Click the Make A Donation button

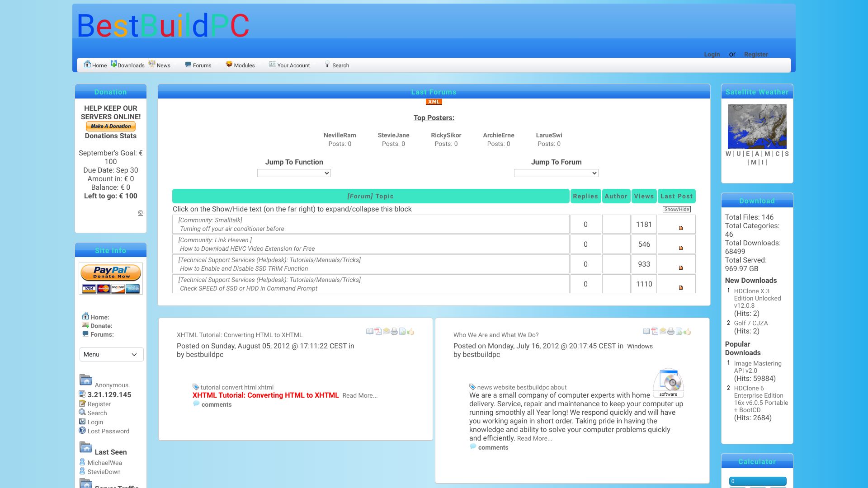[111, 126]
